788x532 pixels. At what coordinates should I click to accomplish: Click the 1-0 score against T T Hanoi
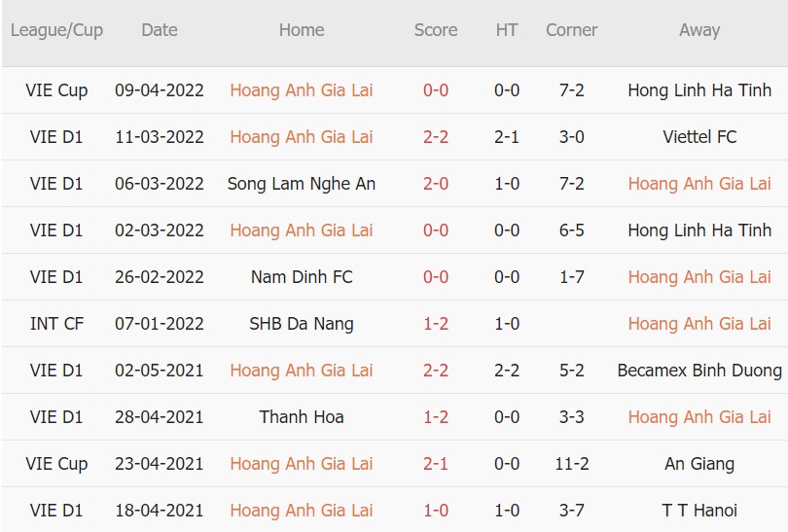point(436,511)
